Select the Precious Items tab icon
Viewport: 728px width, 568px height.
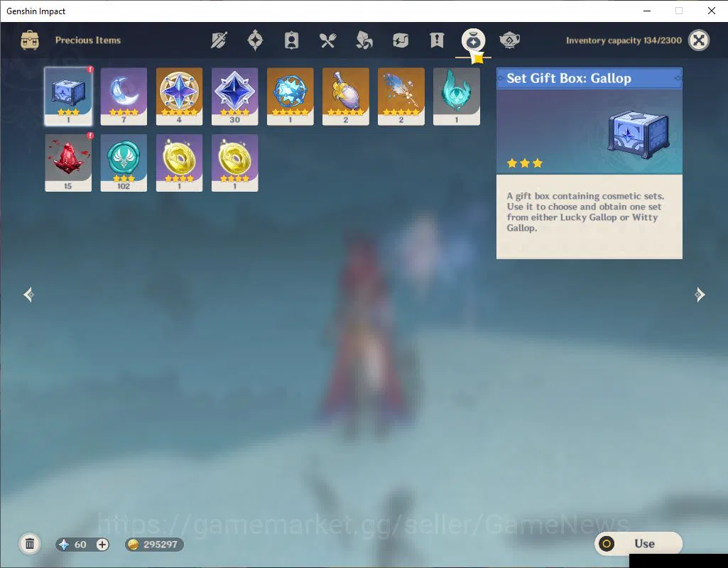click(x=473, y=40)
